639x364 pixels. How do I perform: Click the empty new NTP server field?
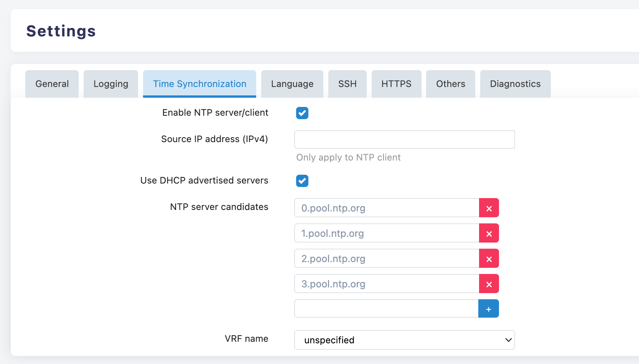[386, 309]
